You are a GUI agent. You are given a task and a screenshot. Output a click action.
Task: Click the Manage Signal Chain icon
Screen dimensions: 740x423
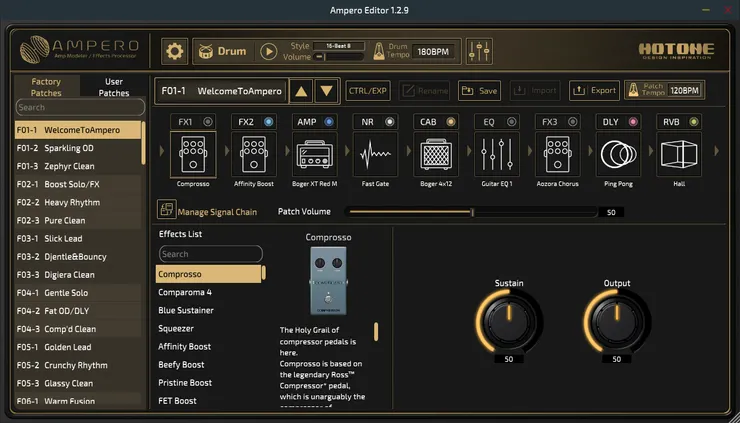(166, 211)
